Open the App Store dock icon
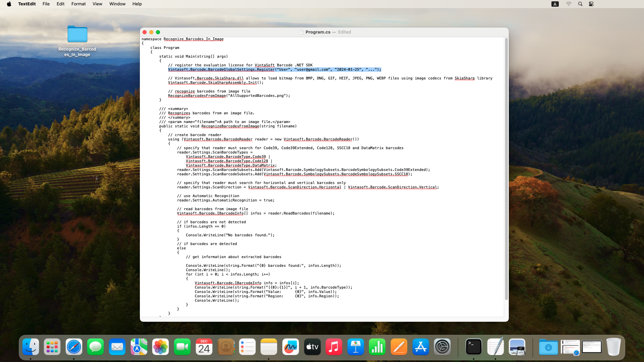 [421, 347]
